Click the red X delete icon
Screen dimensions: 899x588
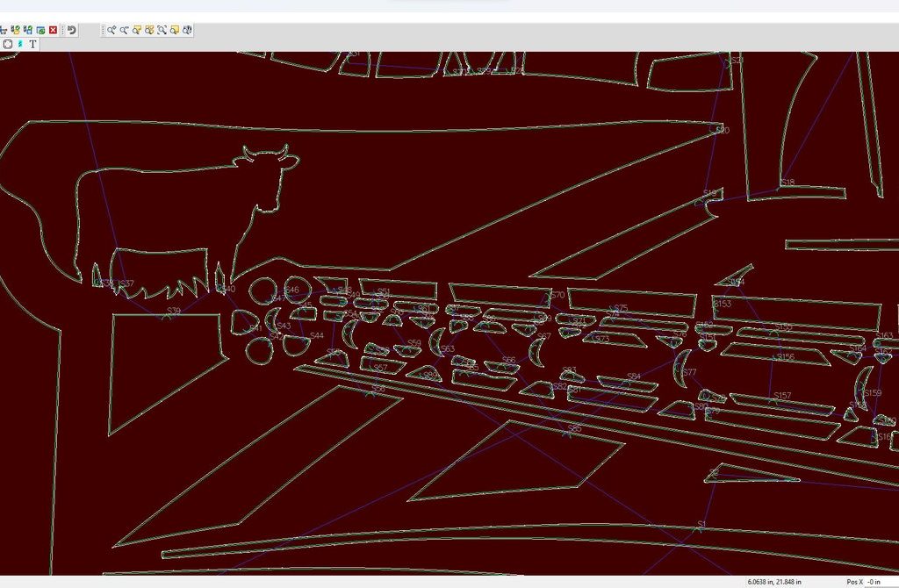tap(54, 30)
